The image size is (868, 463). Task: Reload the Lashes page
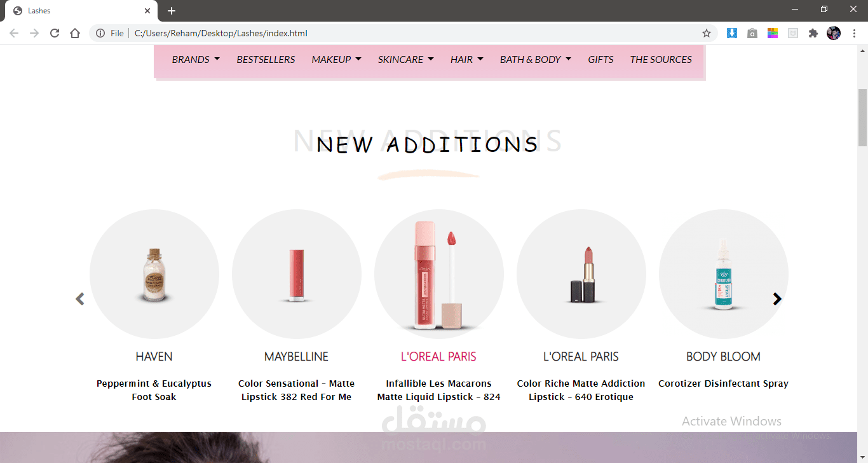55,33
